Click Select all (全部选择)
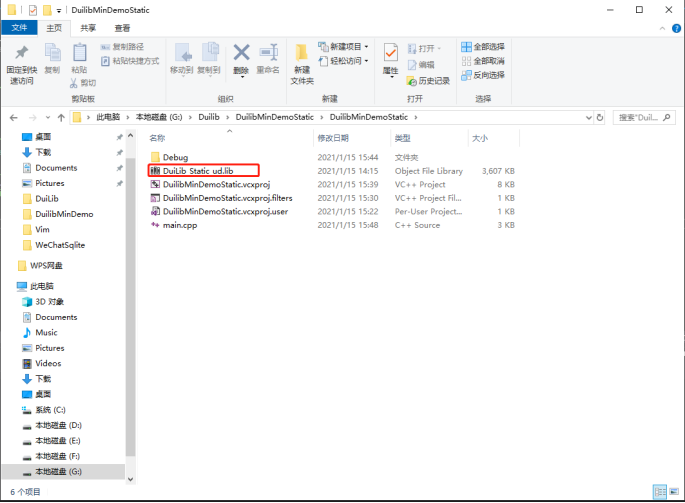Viewport: 685px width, 503px height. point(483,46)
